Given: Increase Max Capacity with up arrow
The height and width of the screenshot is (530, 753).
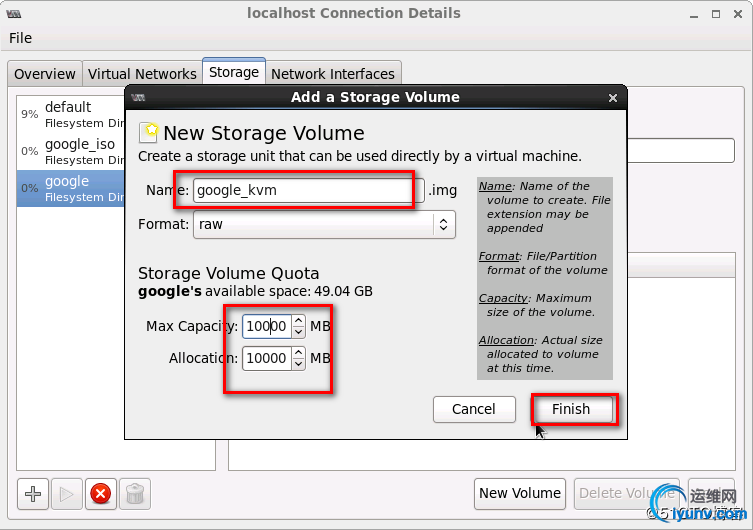Looking at the screenshot, I should 298,320.
